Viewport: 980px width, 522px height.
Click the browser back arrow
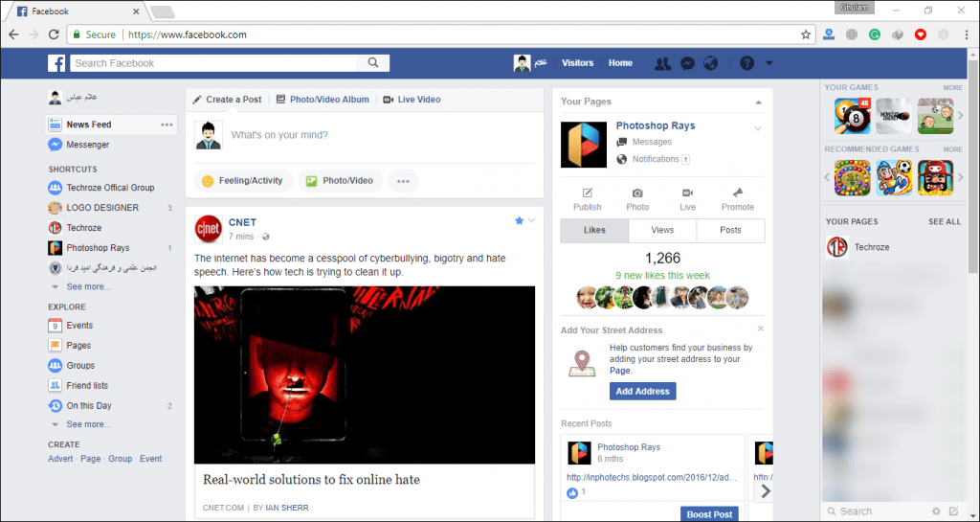[13, 35]
